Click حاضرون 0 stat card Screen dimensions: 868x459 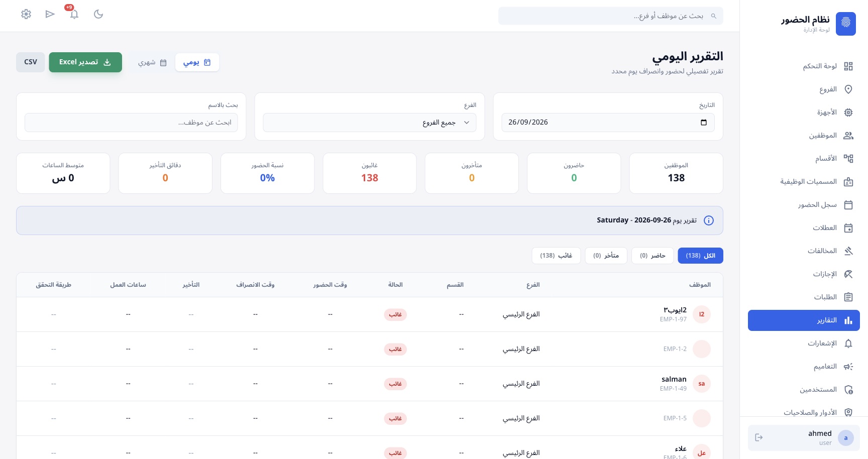pos(574,173)
